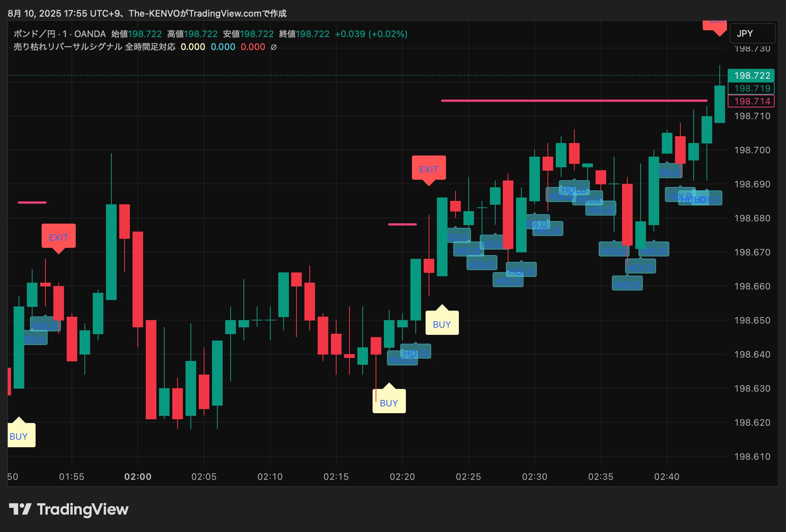This screenshot has height=532, width=786.
Task: Click the EXIT marker near 02:22
Action: 429,169
